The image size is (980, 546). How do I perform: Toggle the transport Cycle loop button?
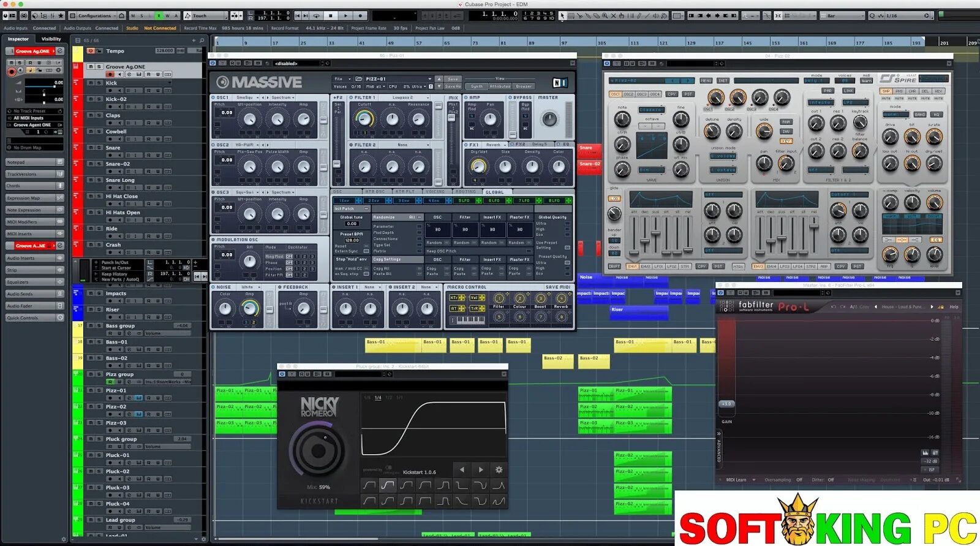point(316,15)
